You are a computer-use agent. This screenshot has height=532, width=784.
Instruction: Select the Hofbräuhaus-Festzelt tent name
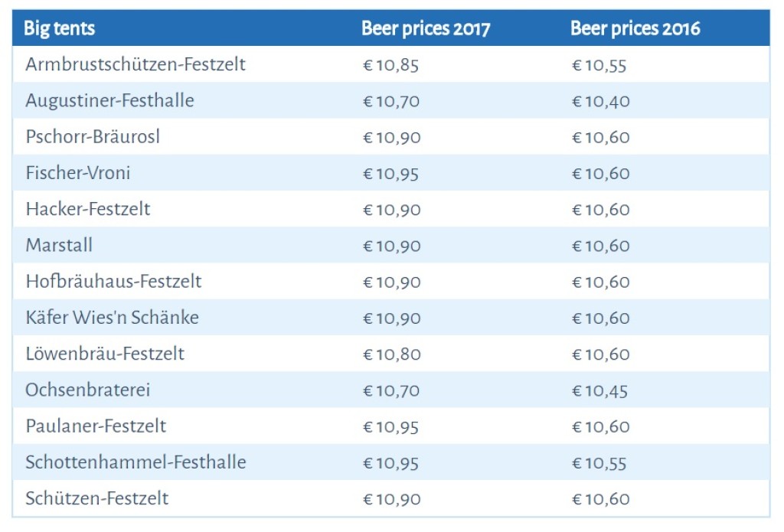click(113, 281)
